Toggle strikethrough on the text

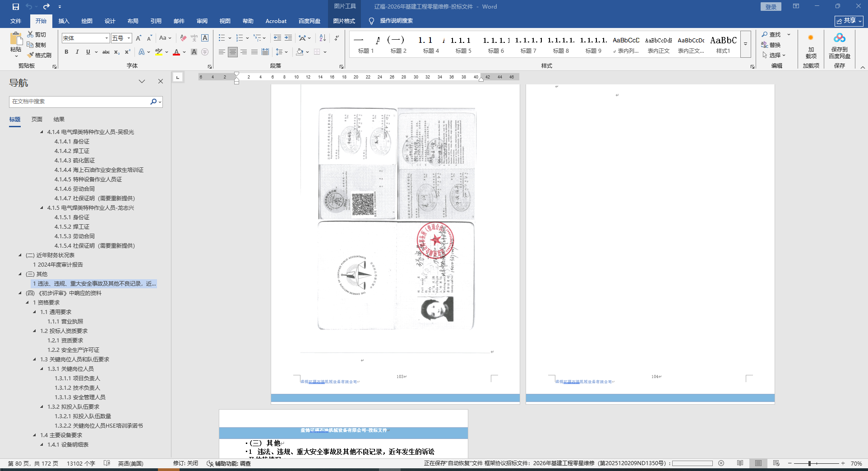[x=106, y=52]
